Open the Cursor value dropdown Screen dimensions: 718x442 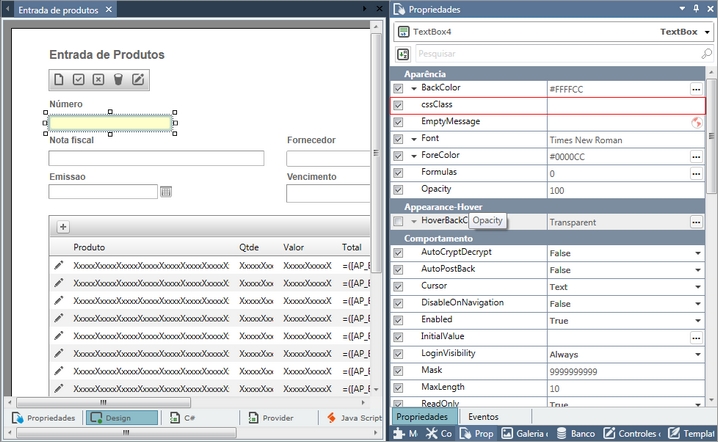coord(697,287)
